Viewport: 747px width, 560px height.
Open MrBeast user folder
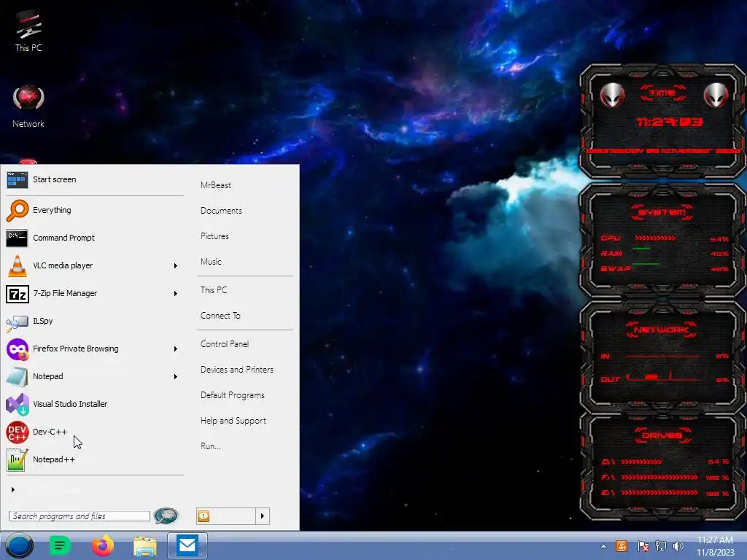pyautogui.click(x=216, y=185)
